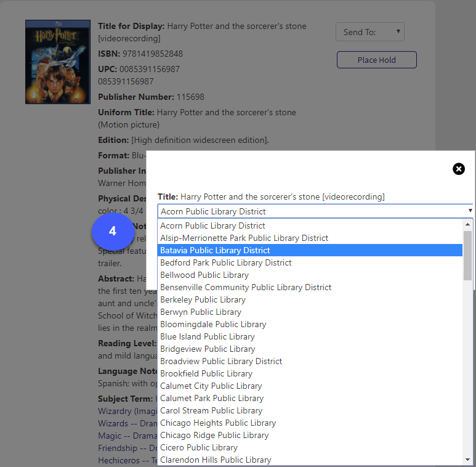Click the library list scrollbar thumb
This screenshot has width=476, height=467.
click(x=467, y=256)
